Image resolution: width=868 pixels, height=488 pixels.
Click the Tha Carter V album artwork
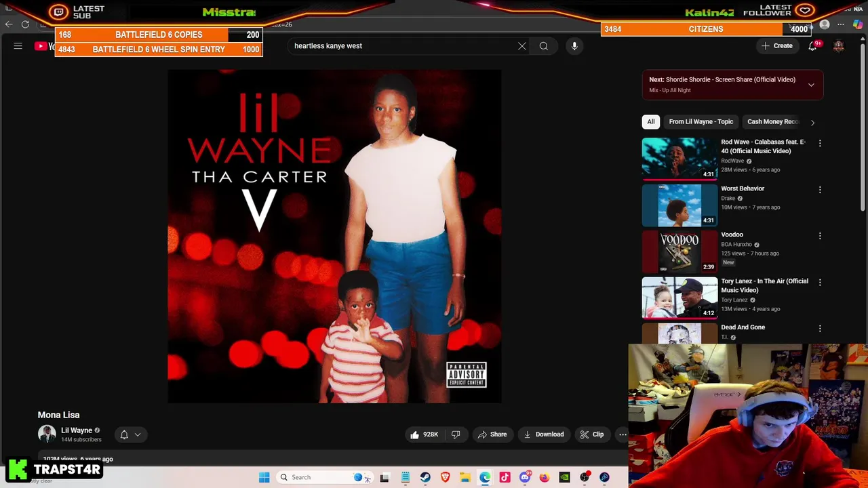pyautogui.click(x=334, y=236)
